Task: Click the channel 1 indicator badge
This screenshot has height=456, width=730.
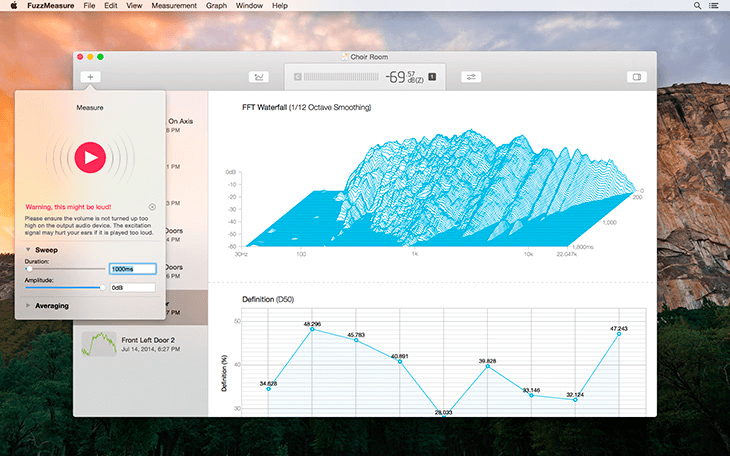Action: (x=432, y=76)
